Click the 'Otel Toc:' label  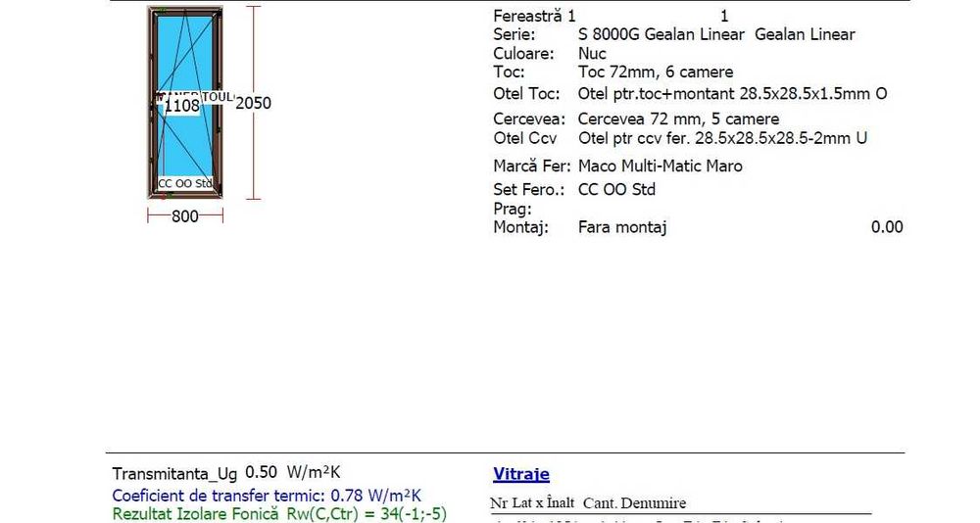(526, 94)
